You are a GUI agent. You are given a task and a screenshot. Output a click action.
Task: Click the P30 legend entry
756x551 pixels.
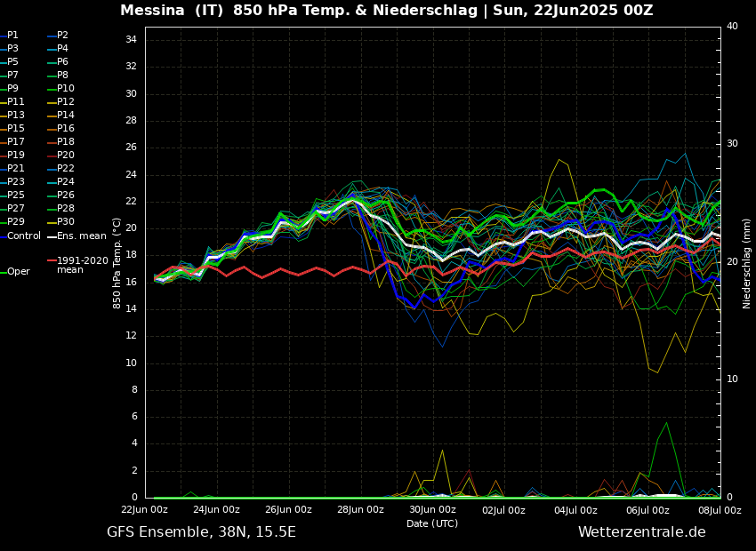66,222
